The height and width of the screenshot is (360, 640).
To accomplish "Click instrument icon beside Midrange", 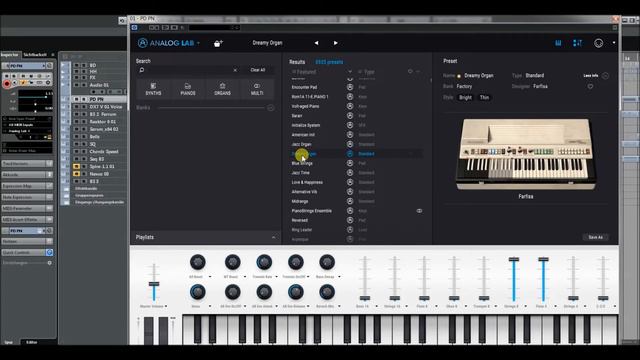I will [350, 201].
